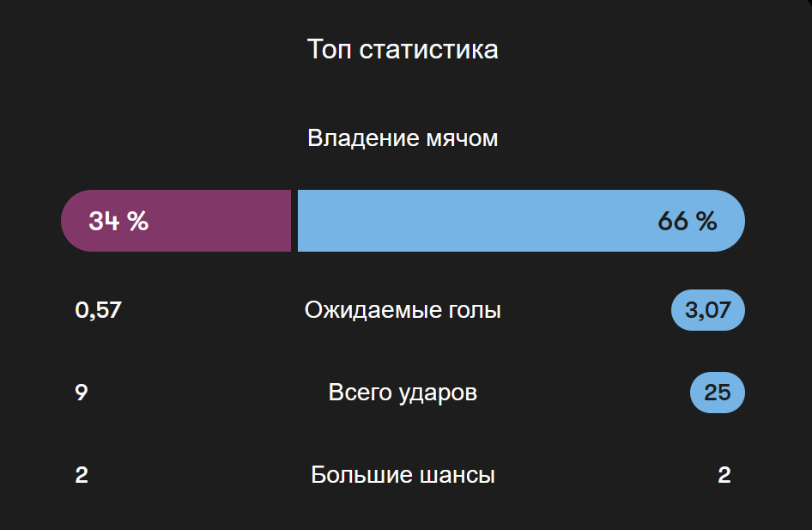
Task: Select the 'Ожидаемые голы' stat label
Action: click(x=403, y=310)
